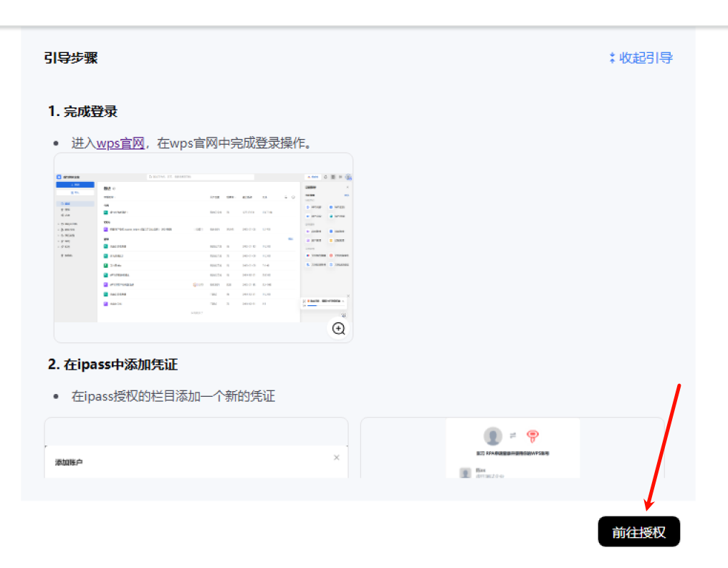Select the 2. 在ipass中添加凭证 step heading
The width and height of the screenshot is (728, 568).
[112, 365]
